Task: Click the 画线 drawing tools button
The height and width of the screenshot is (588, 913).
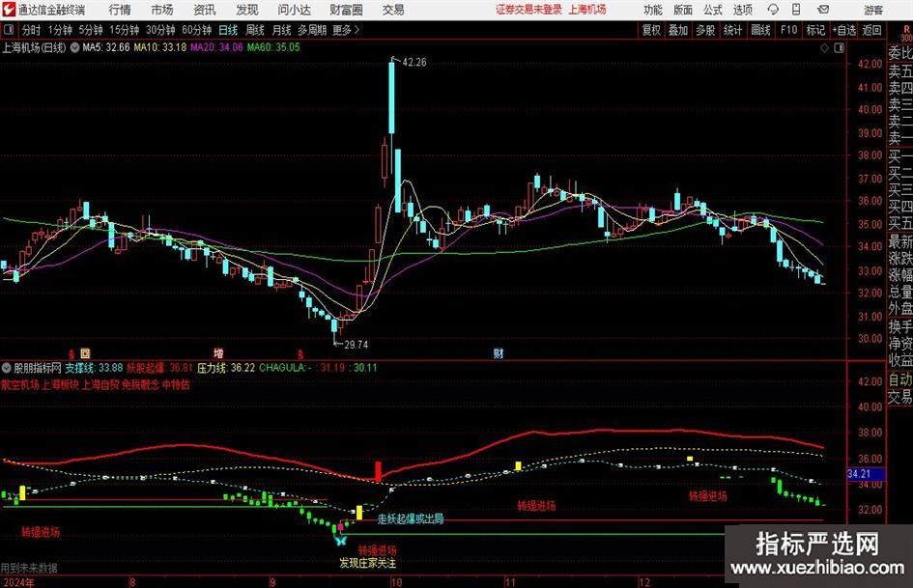Action: coord(760,30)
